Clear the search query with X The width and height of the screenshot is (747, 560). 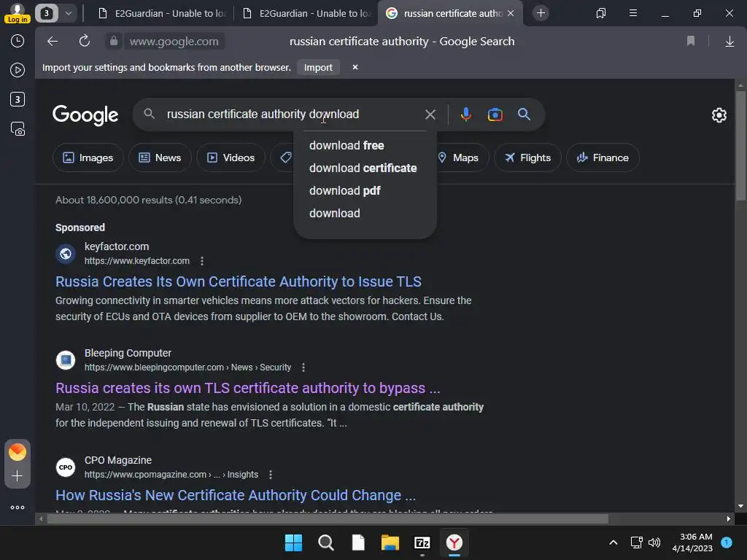pos(430,114)
